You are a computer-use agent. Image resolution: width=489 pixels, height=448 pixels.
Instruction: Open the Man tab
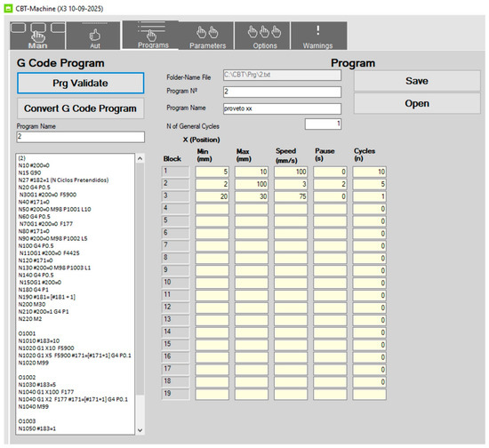click(x=37, y=36)
